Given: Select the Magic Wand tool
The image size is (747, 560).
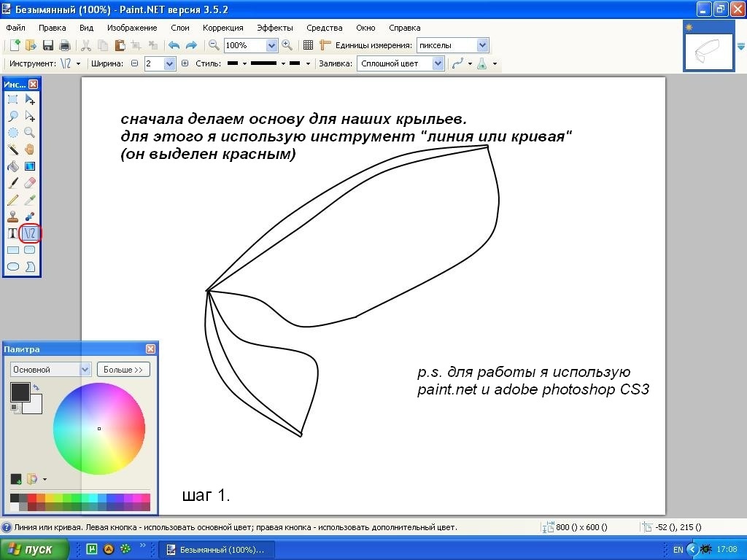Looking at the screenshot, I should (x=12, y=149).
